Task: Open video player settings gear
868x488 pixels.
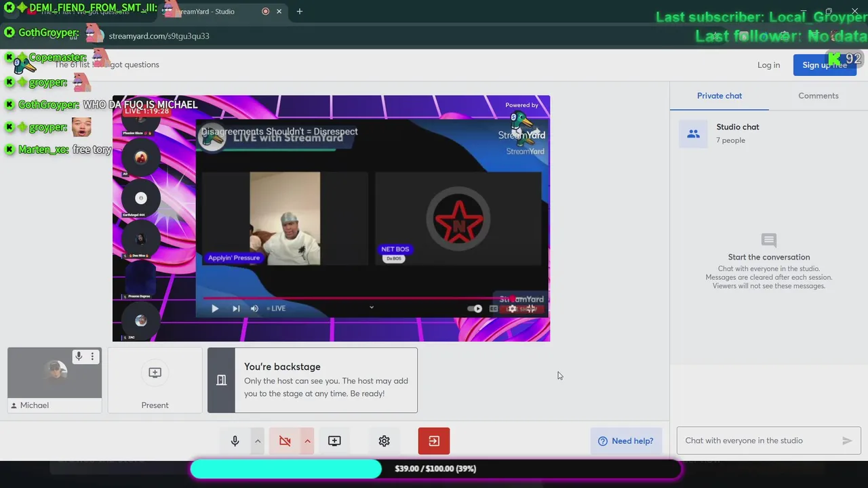Action: [x=513, y=308]
